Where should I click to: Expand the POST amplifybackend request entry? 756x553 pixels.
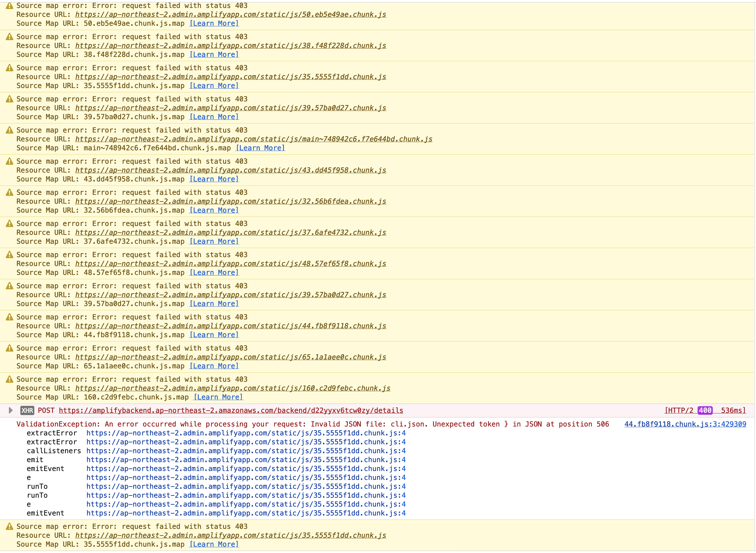(x=10, y=410)
